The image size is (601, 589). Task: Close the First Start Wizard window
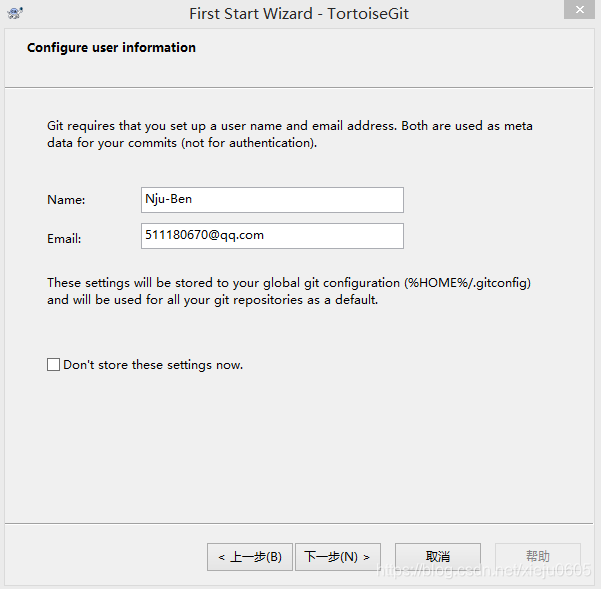pyautogui.click(x=579, y=10)
